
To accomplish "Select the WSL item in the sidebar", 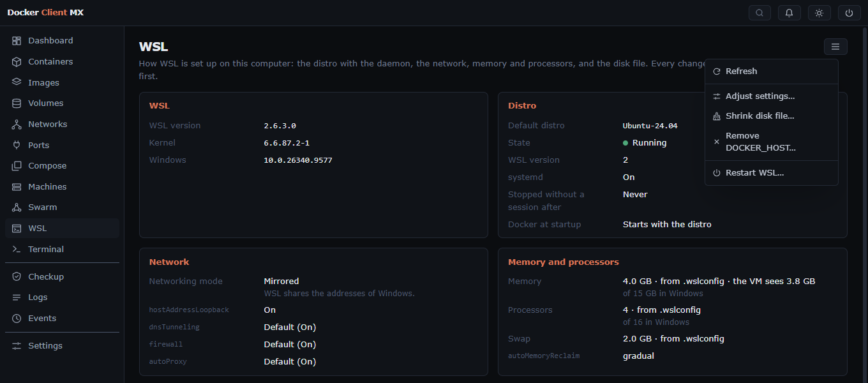I will click(x=62, y=229).
